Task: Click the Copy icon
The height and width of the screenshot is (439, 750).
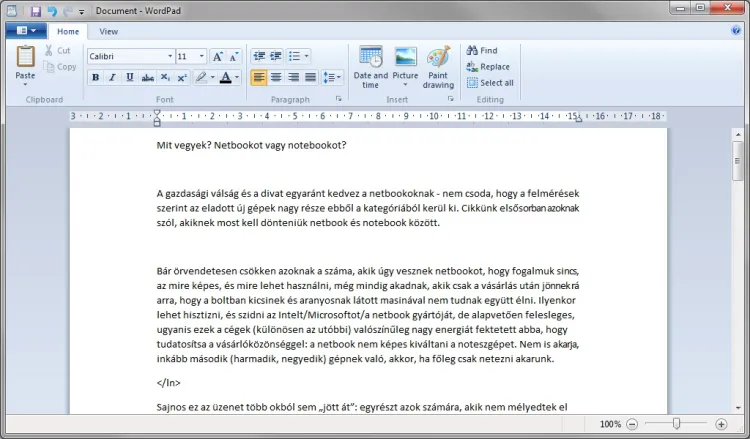Action: [x=48, y=66]
